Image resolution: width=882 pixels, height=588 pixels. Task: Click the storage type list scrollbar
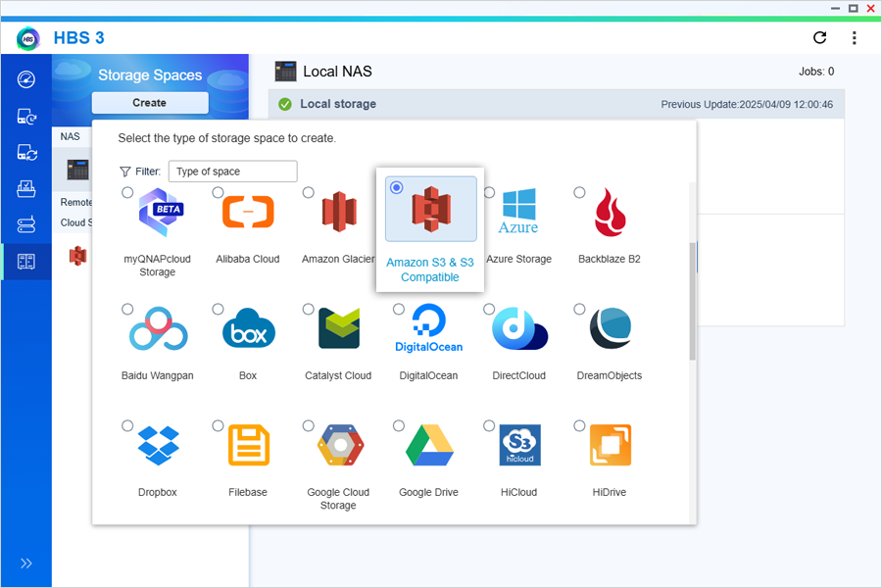coord(693,301)
